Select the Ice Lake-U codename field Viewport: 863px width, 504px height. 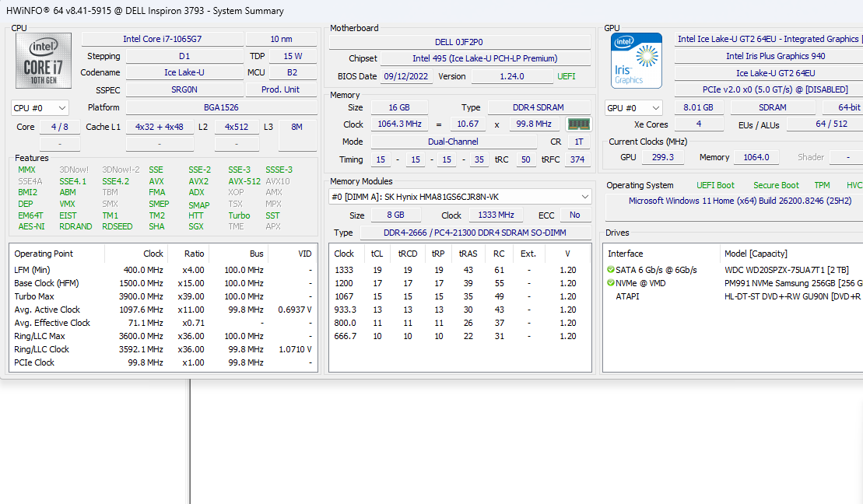(x=184, y=72)
